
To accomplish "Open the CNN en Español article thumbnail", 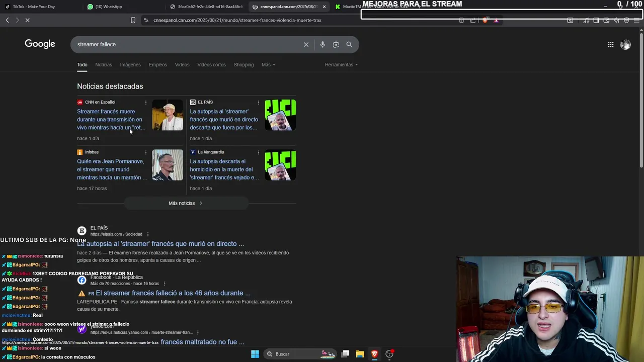I will pyautogui.click(x=168, y=115).
